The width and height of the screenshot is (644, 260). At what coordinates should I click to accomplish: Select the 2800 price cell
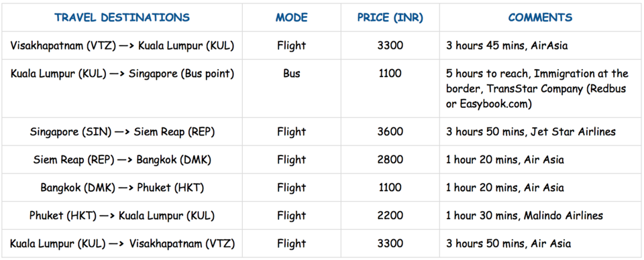pos(390,159)
